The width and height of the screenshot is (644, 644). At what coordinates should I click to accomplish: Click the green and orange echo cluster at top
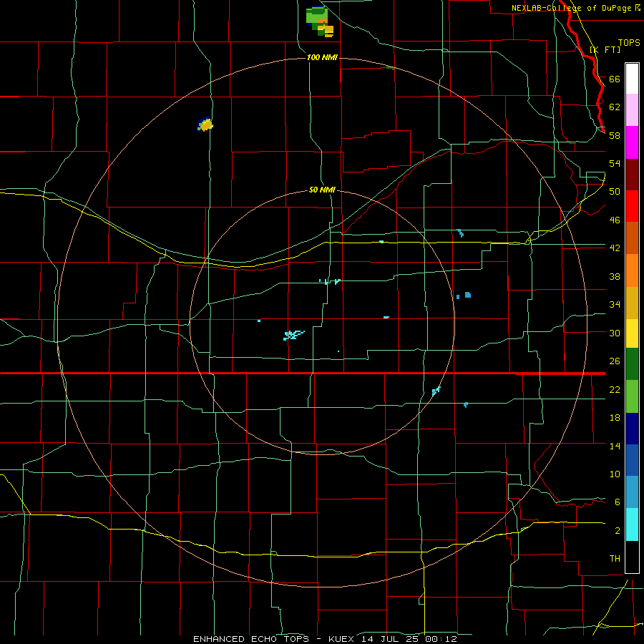[x=320, y=21]
